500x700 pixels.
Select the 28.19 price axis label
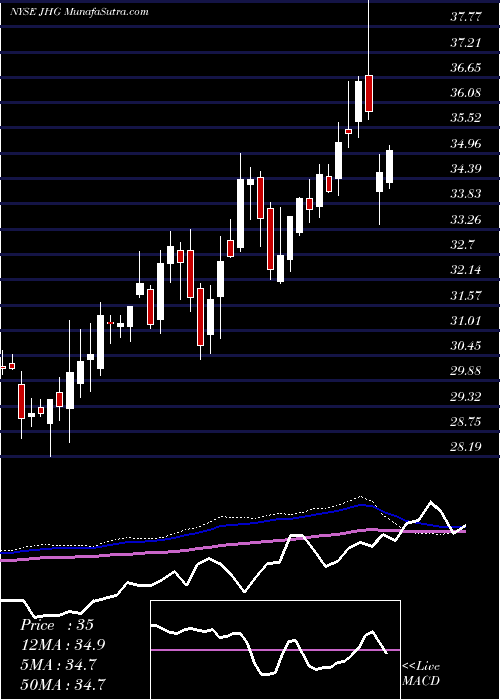point(466,446)
